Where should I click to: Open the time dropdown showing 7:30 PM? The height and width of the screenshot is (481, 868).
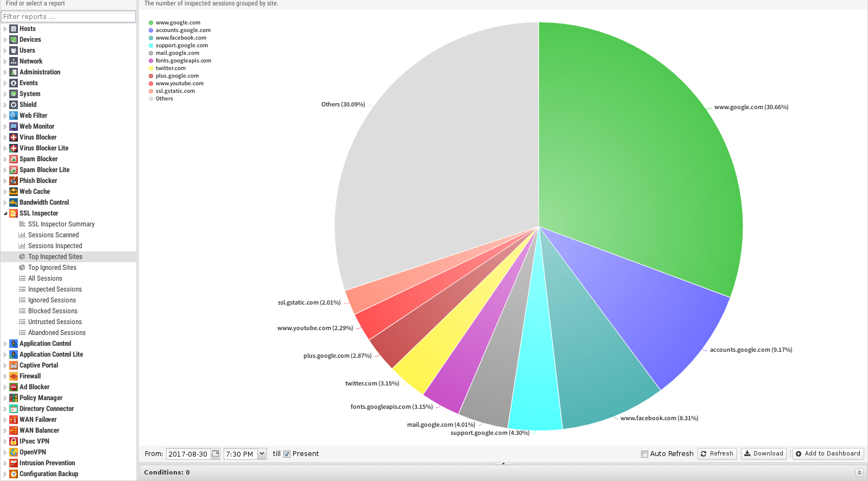click(262, 454)
